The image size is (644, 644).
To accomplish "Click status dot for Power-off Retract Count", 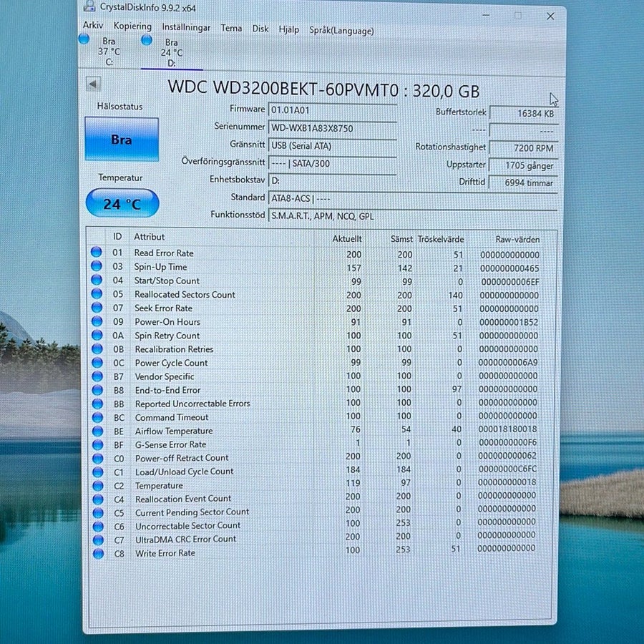I will [98, 458].
